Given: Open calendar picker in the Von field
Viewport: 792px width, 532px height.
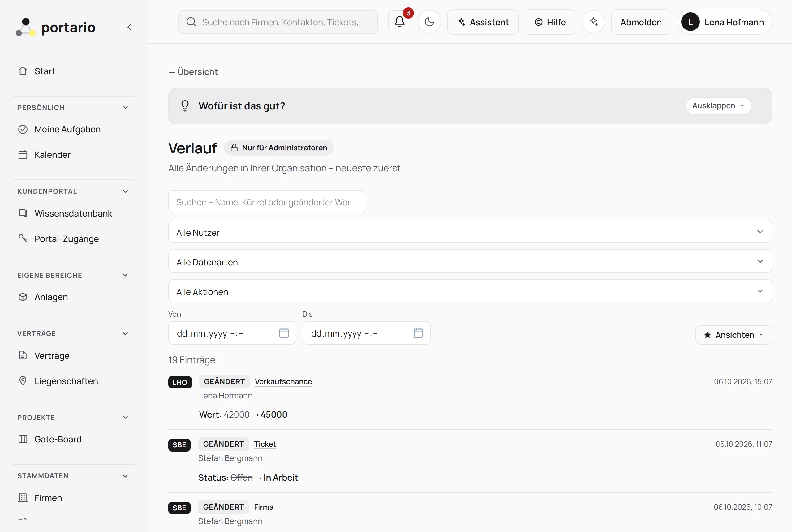Looking at the screenshot, I should 284,333.
